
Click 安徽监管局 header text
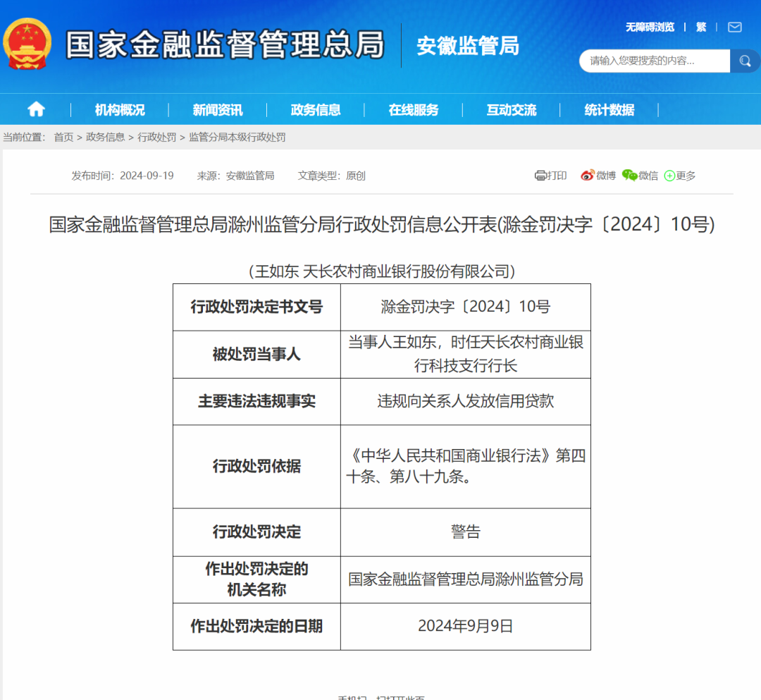pos(468,46)
